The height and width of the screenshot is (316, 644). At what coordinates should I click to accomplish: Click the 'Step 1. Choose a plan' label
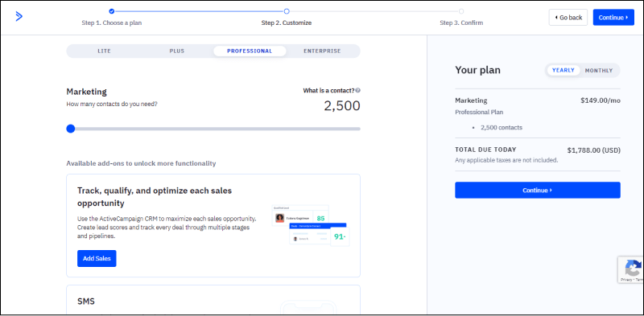112,23
